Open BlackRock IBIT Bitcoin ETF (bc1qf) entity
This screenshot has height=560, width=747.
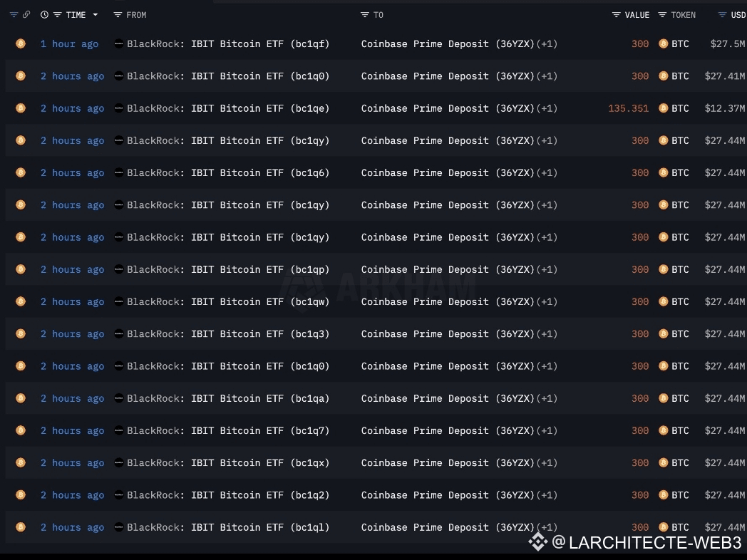[x=228, y=43]
